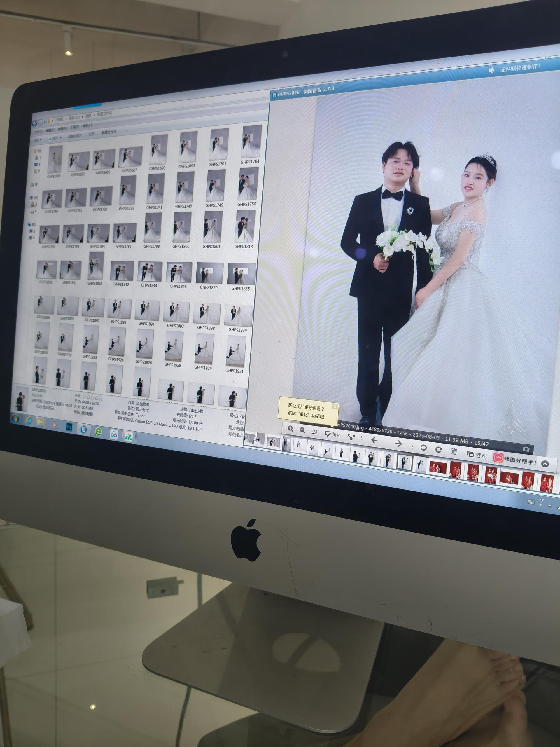Switch to Photoshop in the taskbar

click(x=69, y=427)
